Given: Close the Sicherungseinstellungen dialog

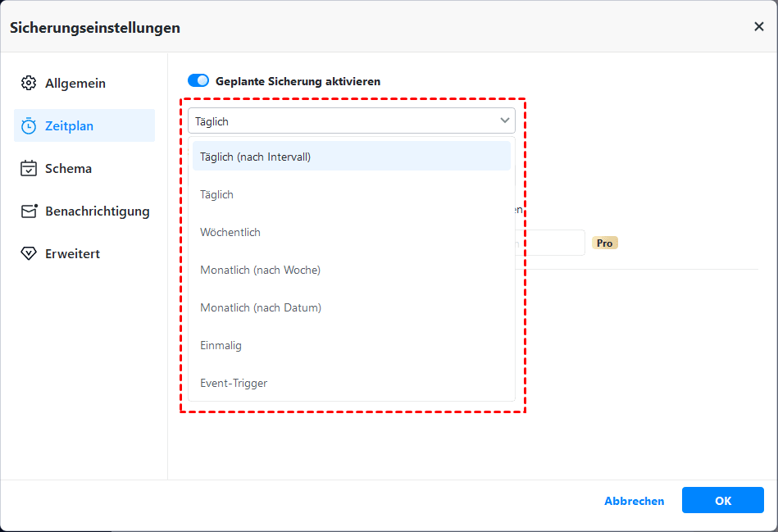Looking at the screenshot, I should pyautogui.click(x=758, y=27).
